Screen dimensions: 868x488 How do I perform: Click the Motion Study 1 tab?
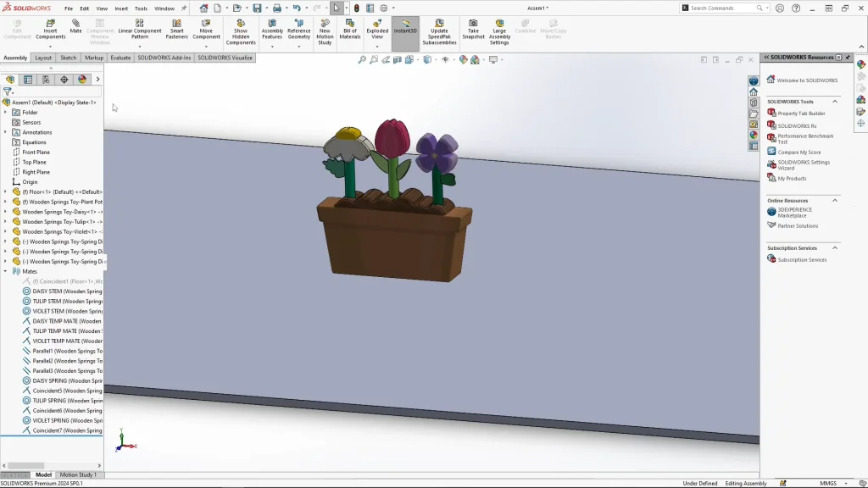(77, 474)
